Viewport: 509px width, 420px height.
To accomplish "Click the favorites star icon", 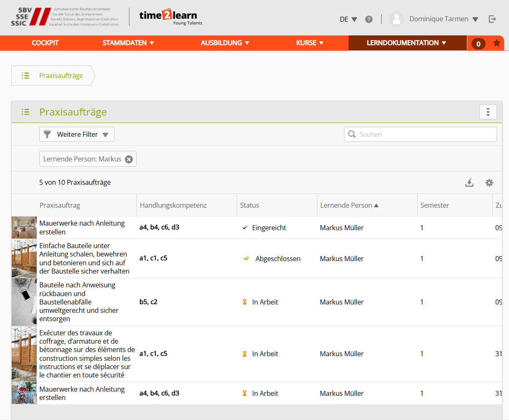I will pyautogui.click(x=496, y=43).
